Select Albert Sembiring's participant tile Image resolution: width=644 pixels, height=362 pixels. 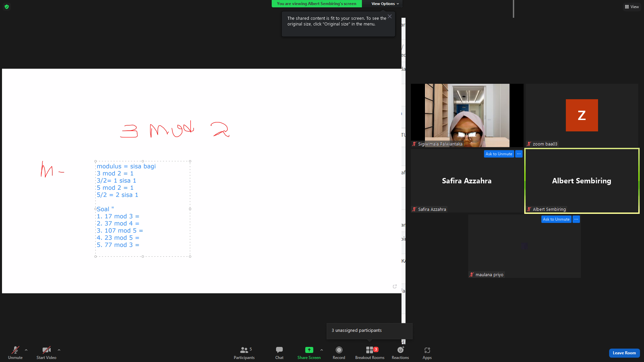pos(582,181)
